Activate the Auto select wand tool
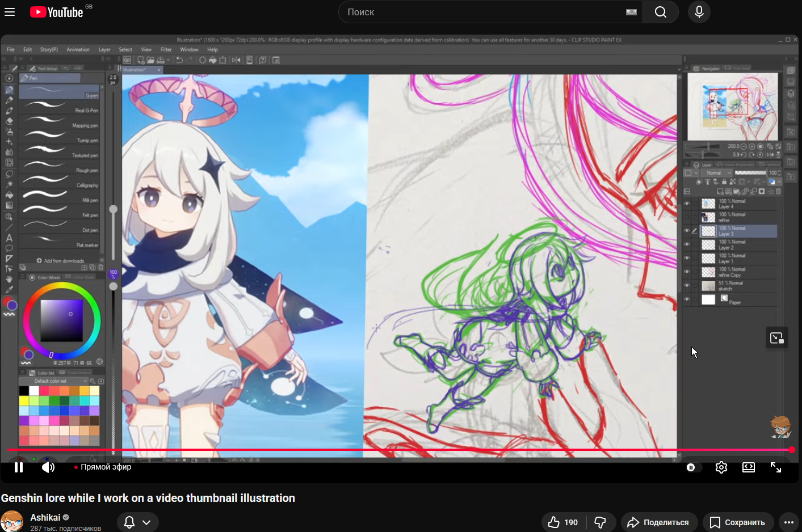This screenshot has width=802, height=532. point(9,185)
